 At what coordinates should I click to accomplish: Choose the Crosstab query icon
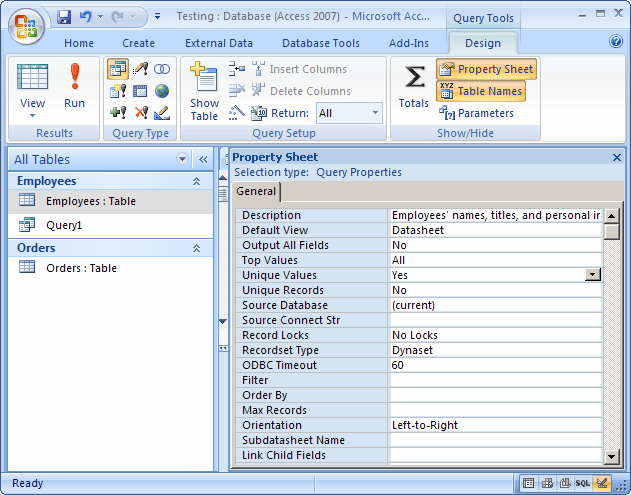[140, 91]
